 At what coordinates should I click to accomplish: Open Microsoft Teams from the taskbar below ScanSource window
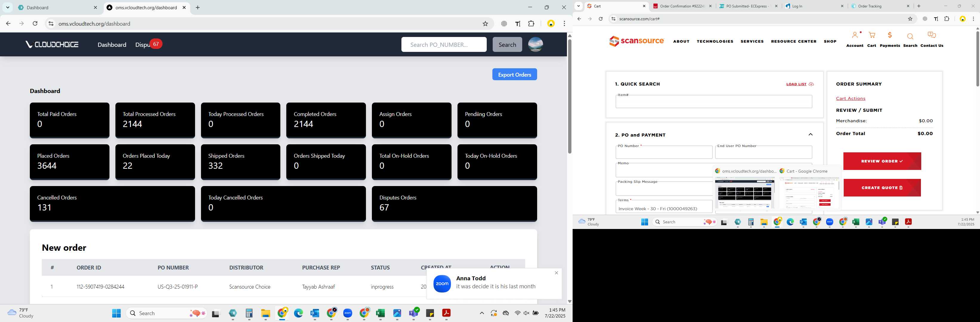[x=882, y=222]
